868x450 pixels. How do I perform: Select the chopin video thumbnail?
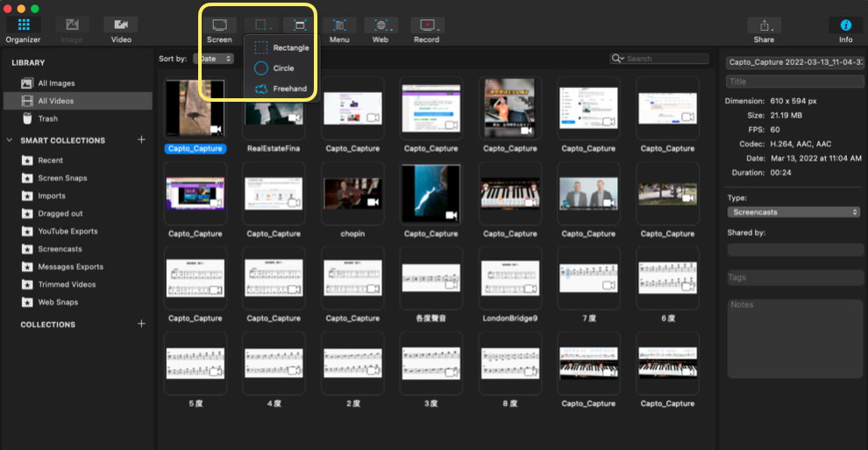pyautogui.click(x=352, y=195)
